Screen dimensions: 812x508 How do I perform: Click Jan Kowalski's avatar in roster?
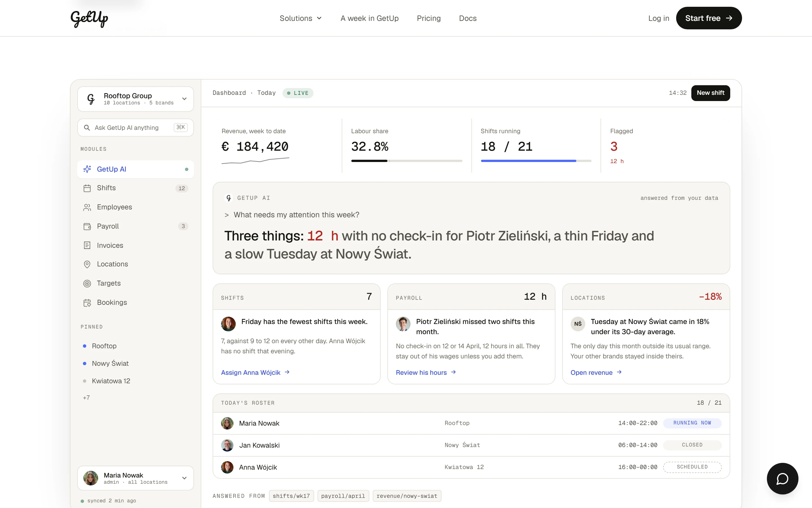point(227,445)
